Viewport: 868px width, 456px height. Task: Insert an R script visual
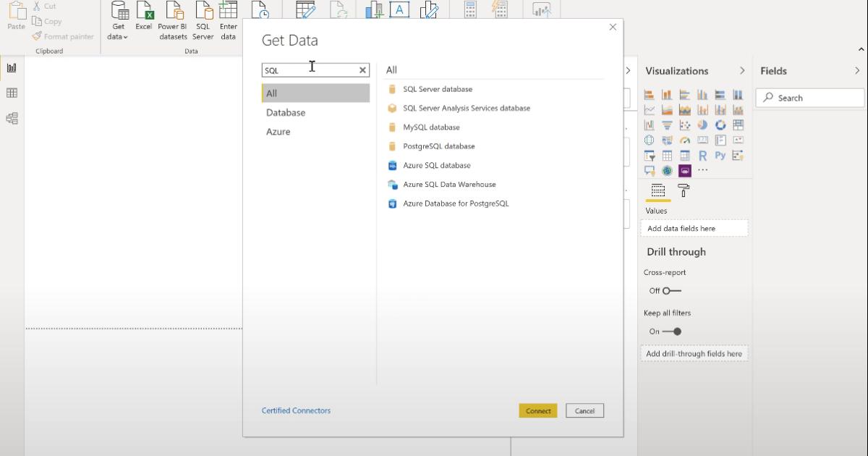[x=702, y=156]
